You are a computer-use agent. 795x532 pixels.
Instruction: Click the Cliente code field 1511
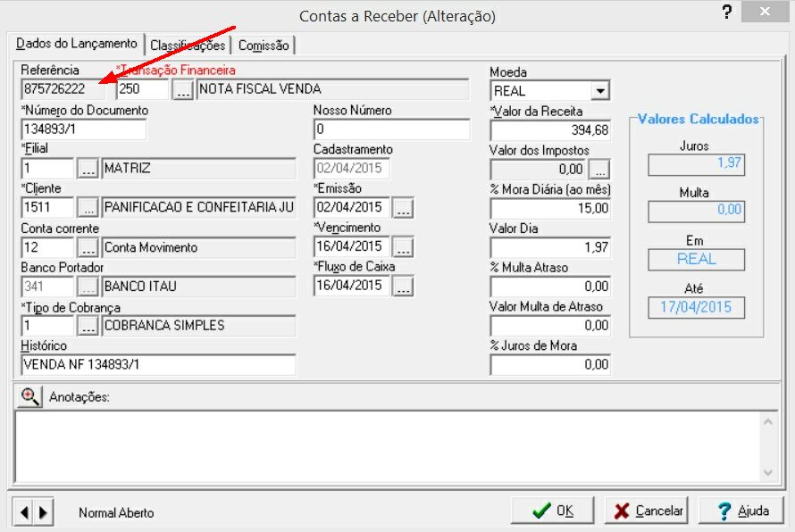tap(47, 207)
